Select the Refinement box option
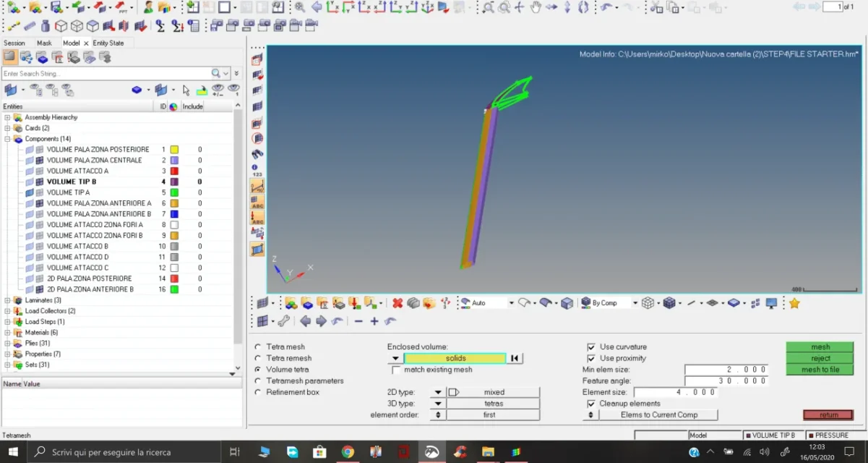The height and width of the screenshot is (463, 868). (x=258, y=392)
